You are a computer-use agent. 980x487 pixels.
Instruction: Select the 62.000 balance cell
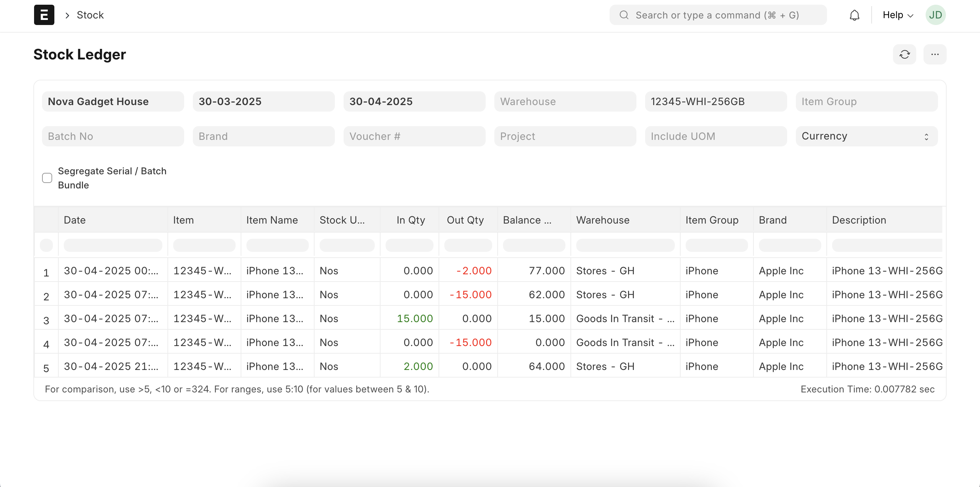534,295
